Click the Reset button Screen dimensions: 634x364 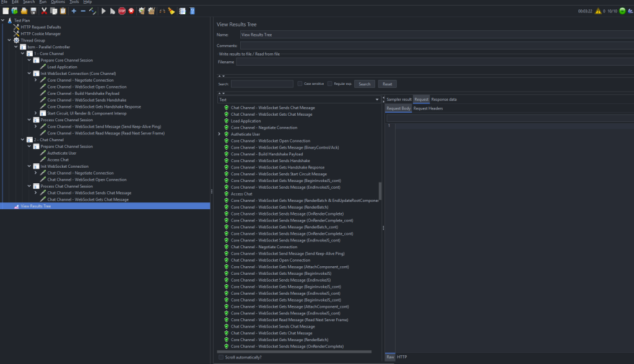[x=387, y=84]
